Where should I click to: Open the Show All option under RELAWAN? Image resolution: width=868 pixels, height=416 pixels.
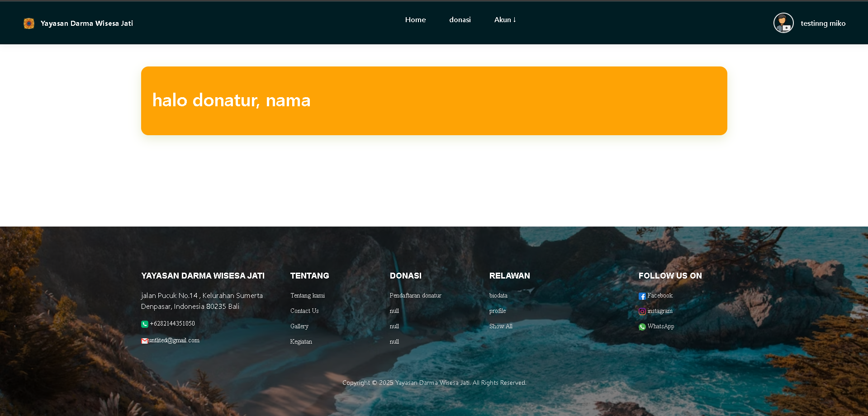[x=501, y=326]
